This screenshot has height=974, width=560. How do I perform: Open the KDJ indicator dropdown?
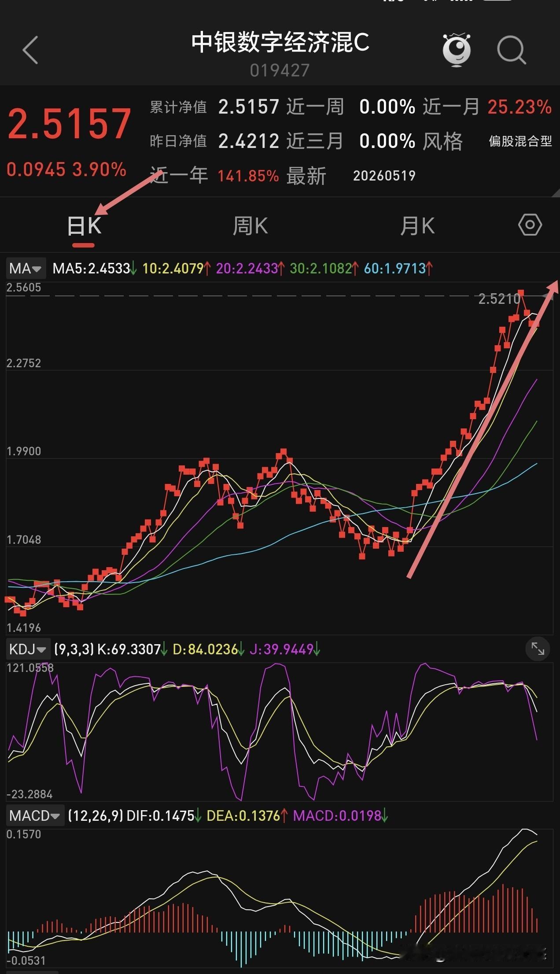(x=28, y=649)
